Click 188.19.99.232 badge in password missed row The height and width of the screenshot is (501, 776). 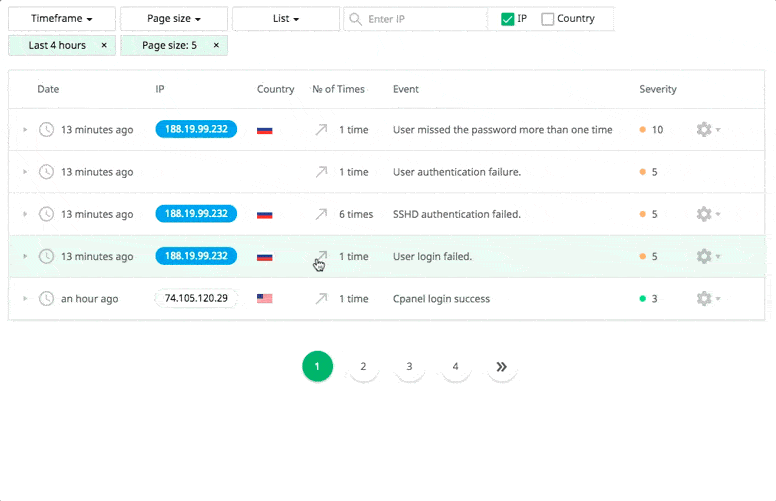coord(196,130)
